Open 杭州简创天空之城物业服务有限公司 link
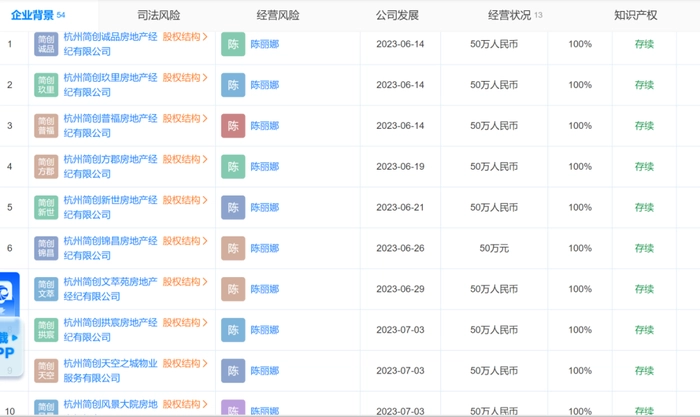 (x=110, y=371)
